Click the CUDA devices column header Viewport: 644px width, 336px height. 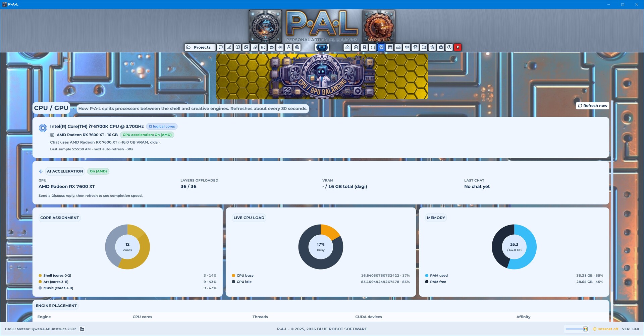pos(369,317)
